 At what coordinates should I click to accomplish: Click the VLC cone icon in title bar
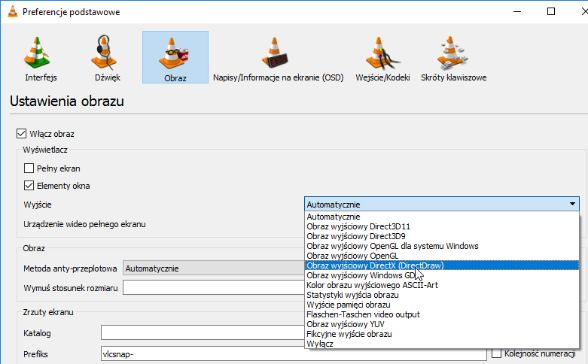tap(13, 11)
